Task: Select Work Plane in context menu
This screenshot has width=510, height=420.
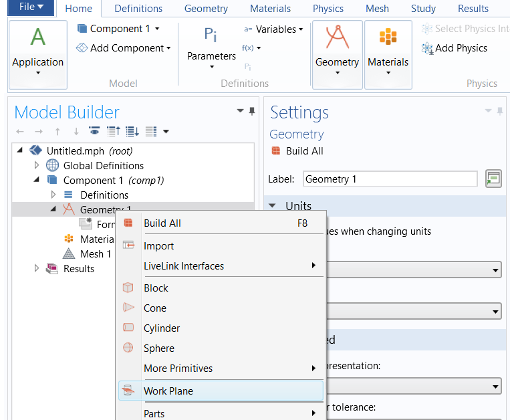Action: (221, 391)
